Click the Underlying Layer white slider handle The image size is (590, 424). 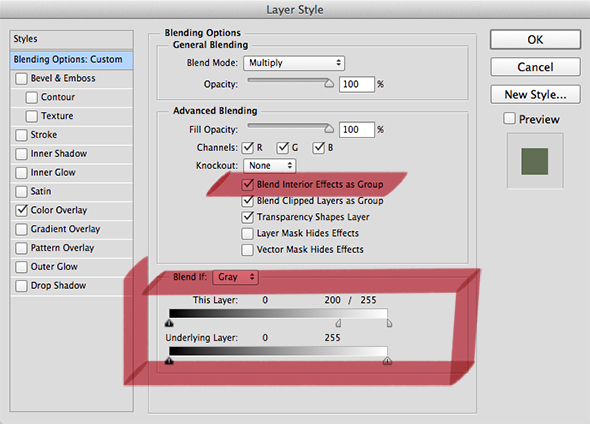coord(387,361)
